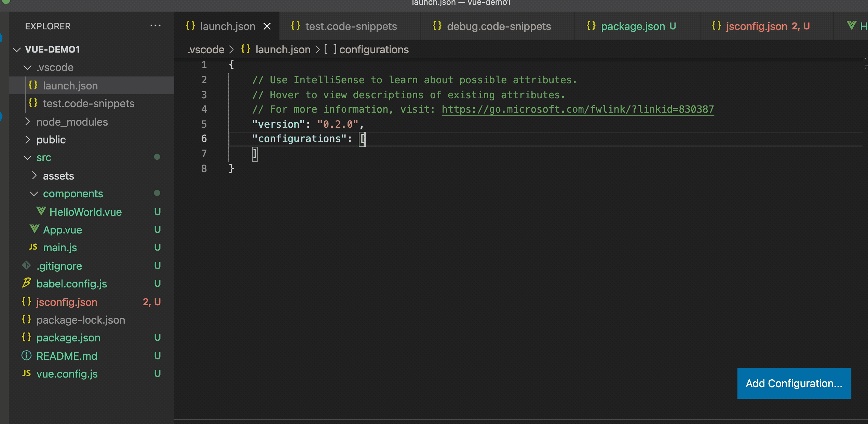The width and height of the screenshot is (868, 424).
Task: Click the Vue icon next to HelloWorld.vue
Action: (x=41, y=212)
